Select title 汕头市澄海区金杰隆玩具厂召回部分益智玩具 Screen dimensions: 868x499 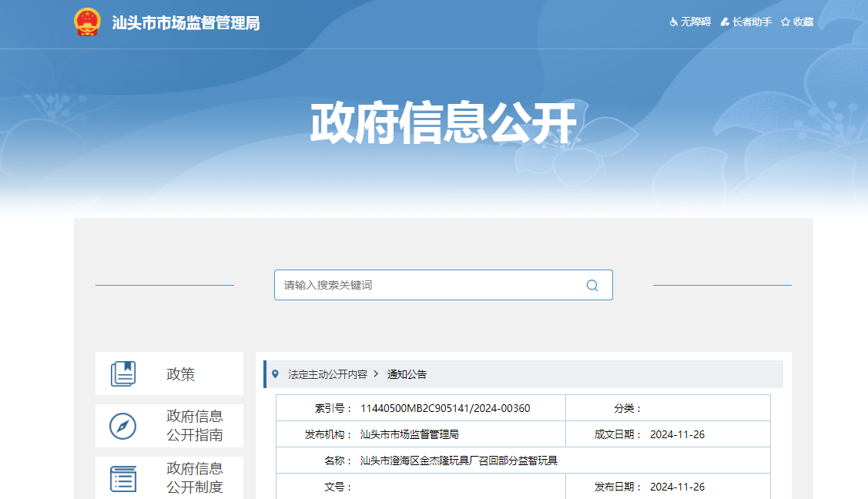point(459,460)
